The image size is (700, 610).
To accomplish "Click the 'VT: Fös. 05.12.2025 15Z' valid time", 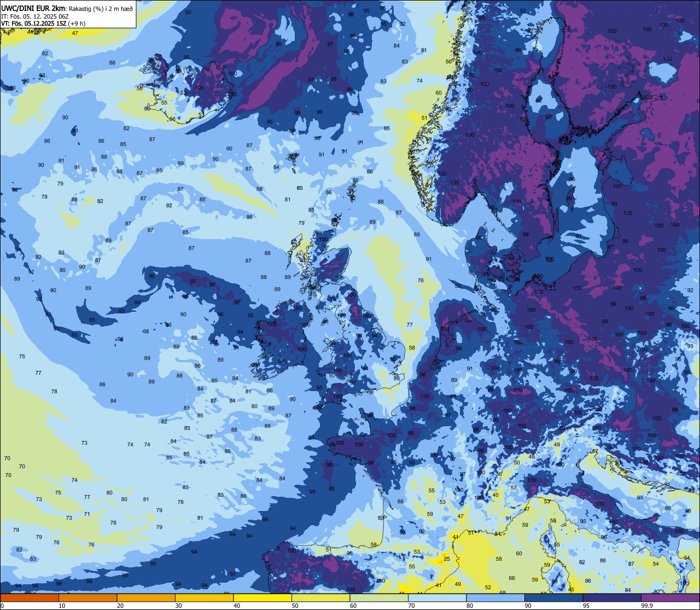I will 34,23.
